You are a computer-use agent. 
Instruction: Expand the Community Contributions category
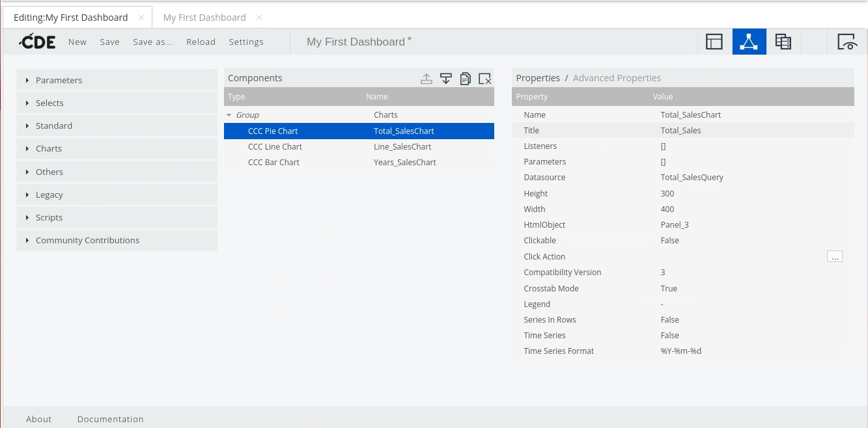(87, 240)
